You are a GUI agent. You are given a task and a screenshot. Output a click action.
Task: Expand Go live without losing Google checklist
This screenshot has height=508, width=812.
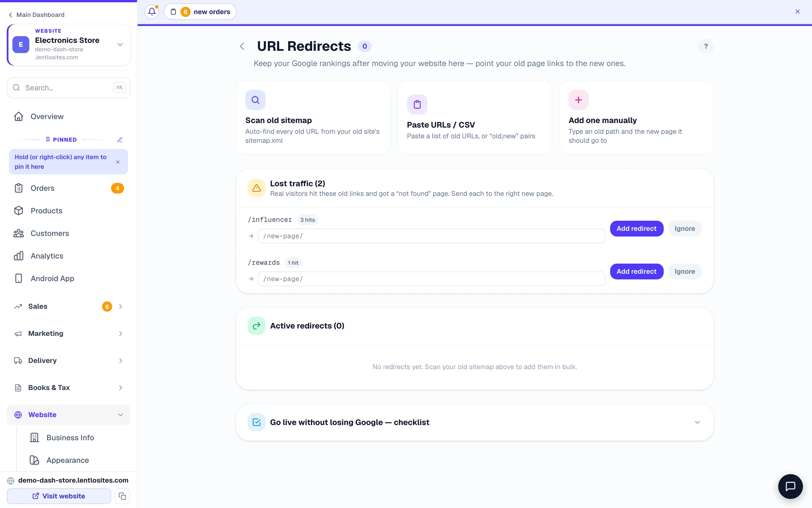pos(475,422)
